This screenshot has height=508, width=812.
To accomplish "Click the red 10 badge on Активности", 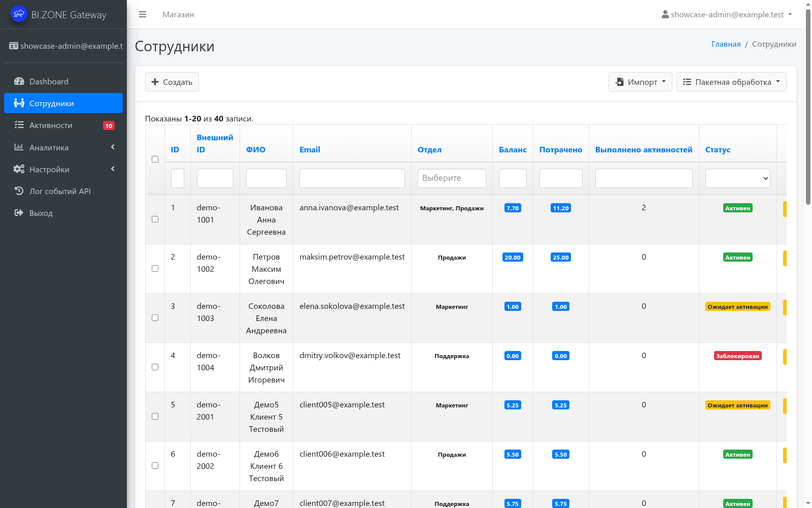I will 109,125.
